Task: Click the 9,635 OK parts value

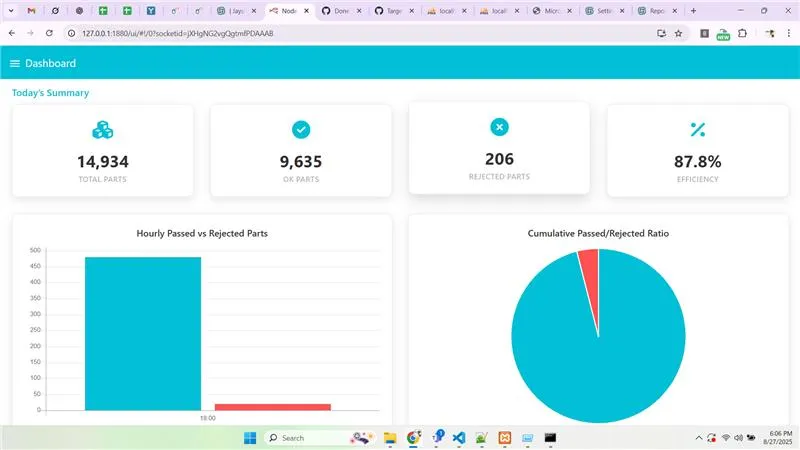Action: (x=301, y=162)
